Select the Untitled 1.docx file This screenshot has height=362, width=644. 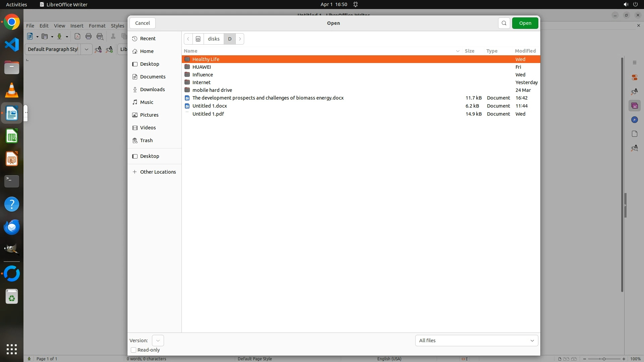[x=210, y=106]
